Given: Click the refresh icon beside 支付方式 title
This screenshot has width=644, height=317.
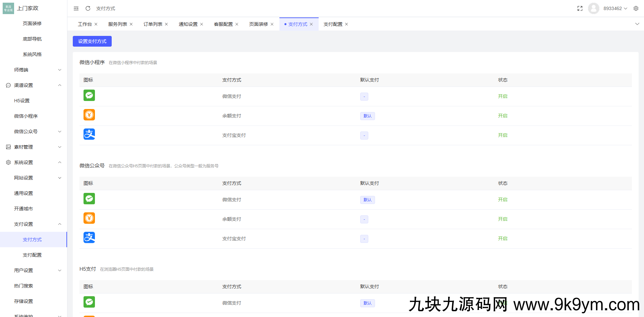Looking at the screenshot, I should (x=88, y=8).
